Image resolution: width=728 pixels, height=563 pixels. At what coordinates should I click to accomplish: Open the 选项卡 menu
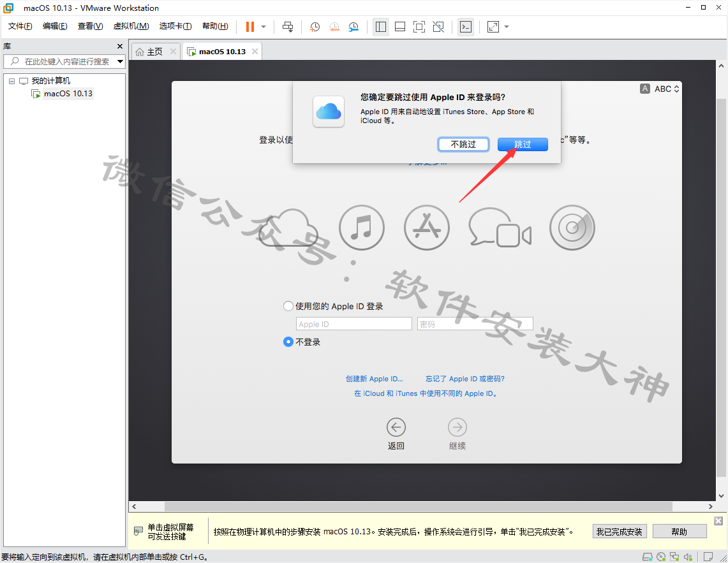point(175,26)
